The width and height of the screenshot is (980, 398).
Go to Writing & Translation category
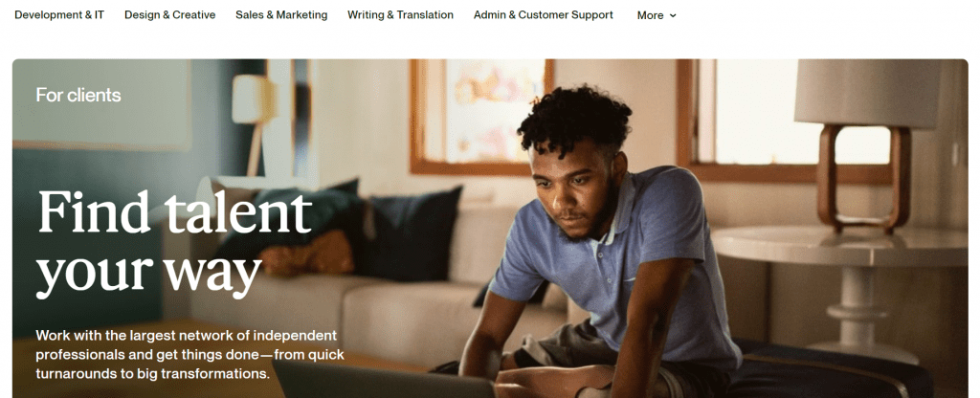coord(401,15)
